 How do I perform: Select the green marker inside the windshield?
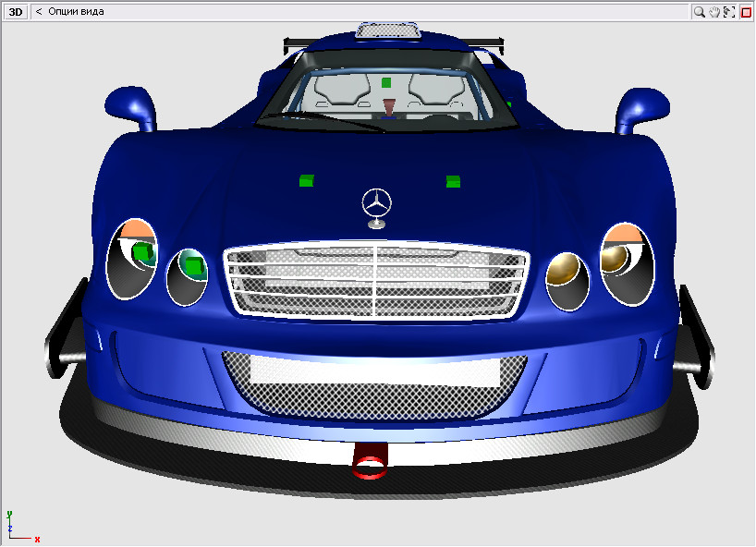(x=386, y=83)
